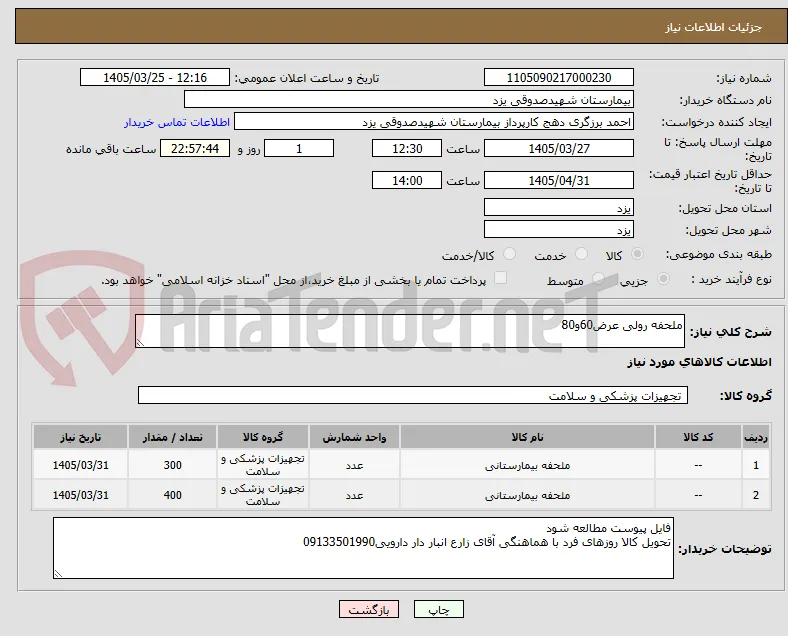The height and width of the screenshot is (636, 788).
Task: Select the متوسط purchase type radio
Action: click(x=598, y=279)
